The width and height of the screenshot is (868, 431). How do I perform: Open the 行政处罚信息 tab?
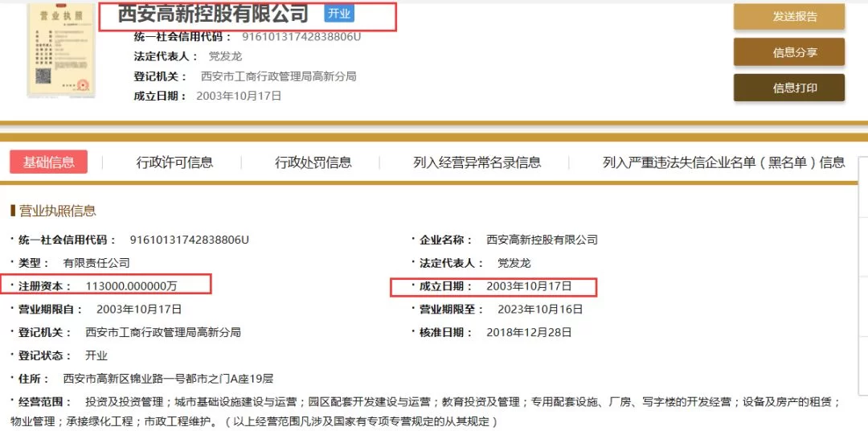[x=313, y=162]
